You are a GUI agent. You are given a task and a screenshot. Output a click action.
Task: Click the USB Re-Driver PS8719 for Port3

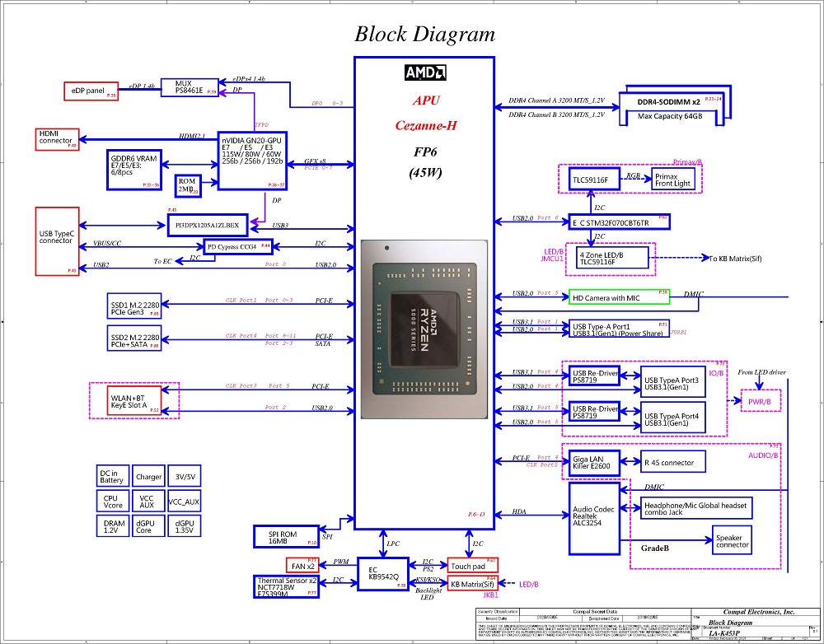tap(594, 376)
